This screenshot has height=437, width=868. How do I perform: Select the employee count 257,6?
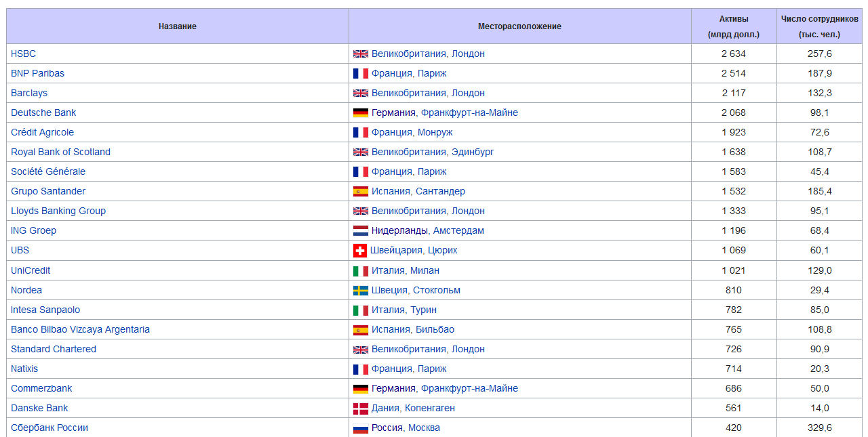(820, 54)
